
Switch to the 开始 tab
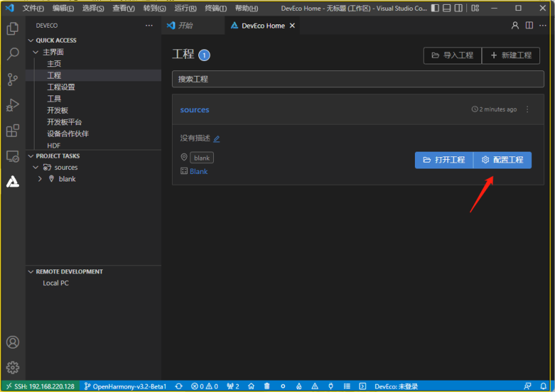tap(185, 26)
